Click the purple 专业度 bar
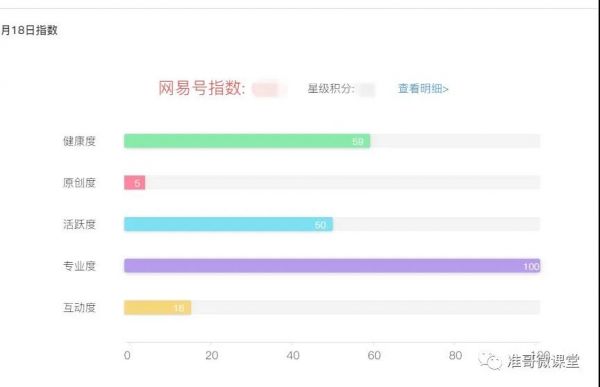Image resolution: width=600 pixels, height=387 pixels. pos(332,266)
